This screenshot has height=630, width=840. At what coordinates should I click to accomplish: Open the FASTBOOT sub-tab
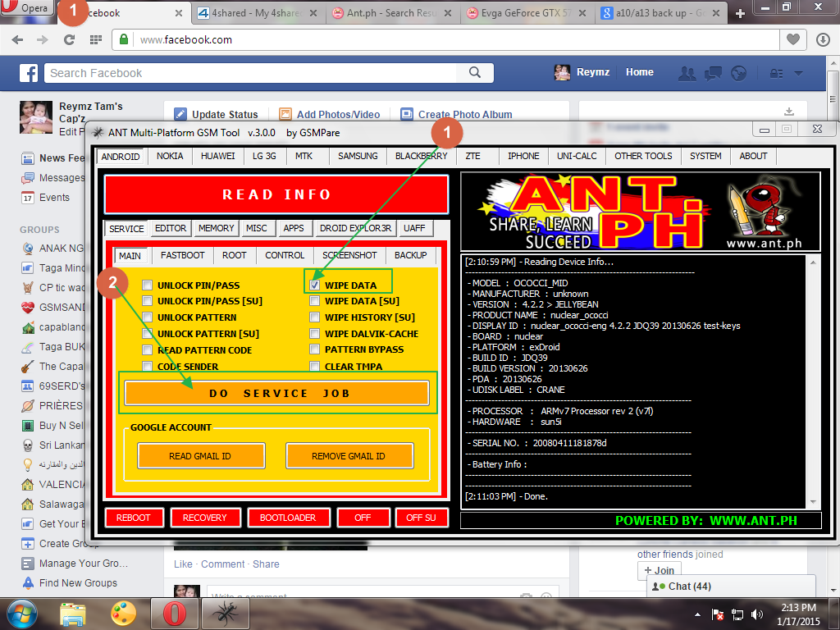[x=182, y=255]
